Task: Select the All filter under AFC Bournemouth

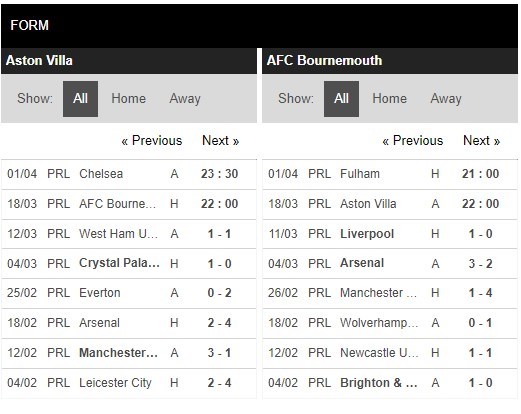Action: (341, 99)
